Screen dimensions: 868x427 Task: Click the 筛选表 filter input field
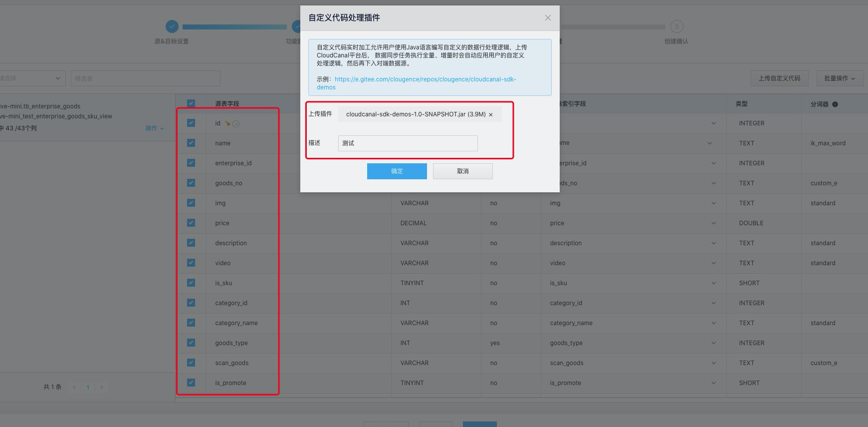[146, 78]
